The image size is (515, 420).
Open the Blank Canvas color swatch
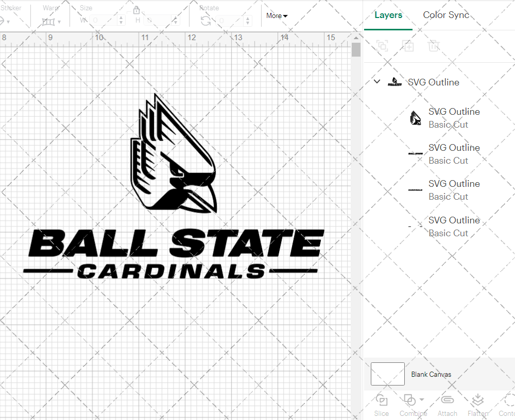(x=387, y=374)
